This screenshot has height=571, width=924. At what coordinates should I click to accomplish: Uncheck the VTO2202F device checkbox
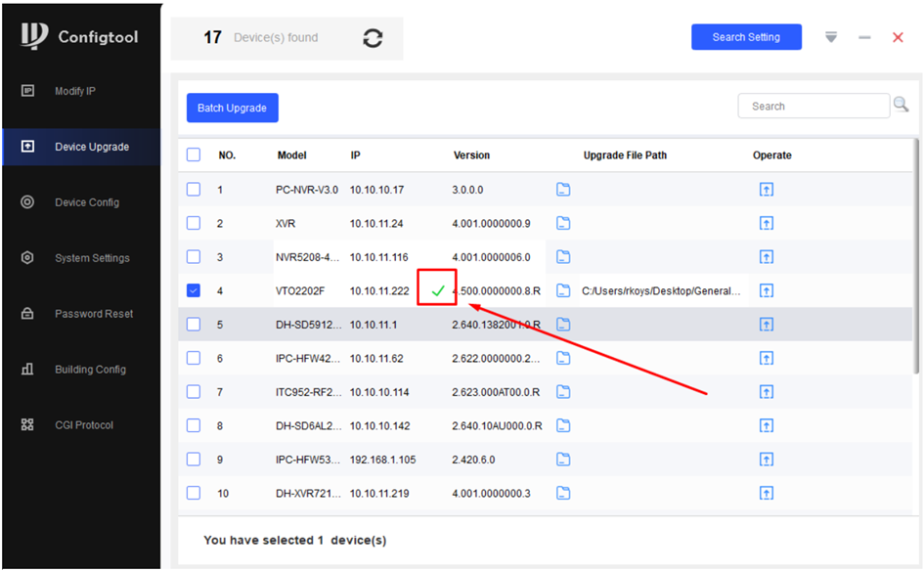tap(194, 290)
